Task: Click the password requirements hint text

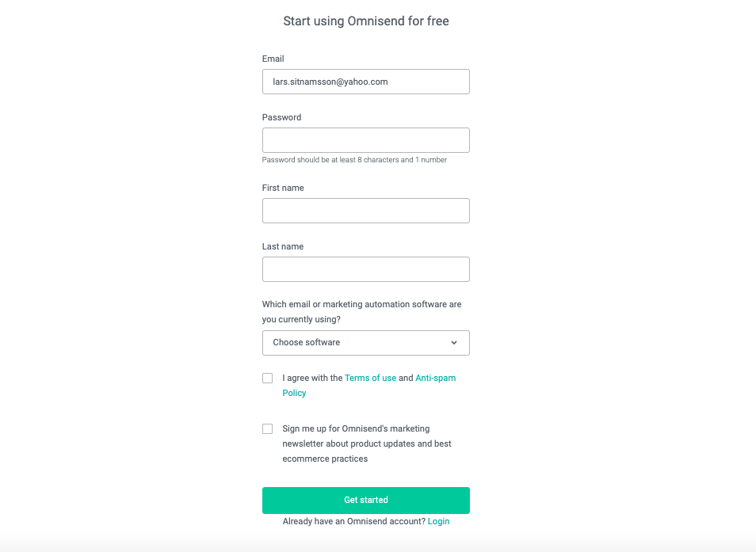Action: click(354, 160)
